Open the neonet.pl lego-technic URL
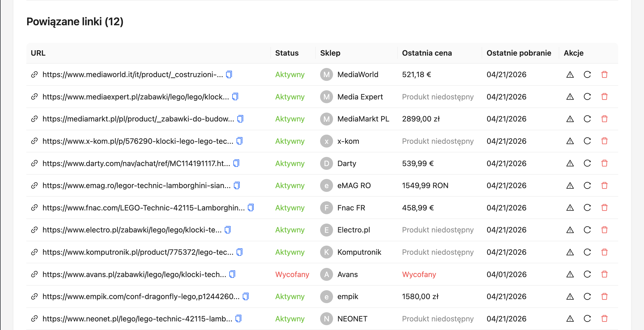The image size is (644, 330). click(x=137, y=319)
